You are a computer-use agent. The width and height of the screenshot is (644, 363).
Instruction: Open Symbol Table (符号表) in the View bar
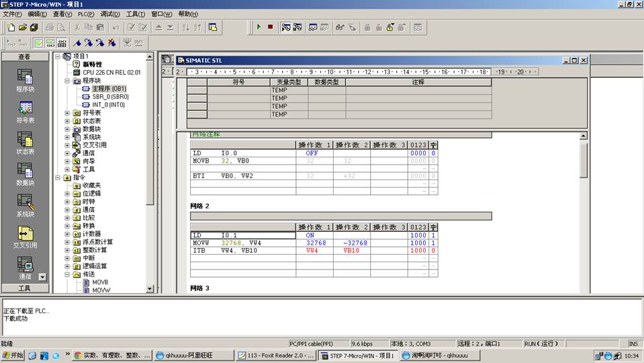25,112
